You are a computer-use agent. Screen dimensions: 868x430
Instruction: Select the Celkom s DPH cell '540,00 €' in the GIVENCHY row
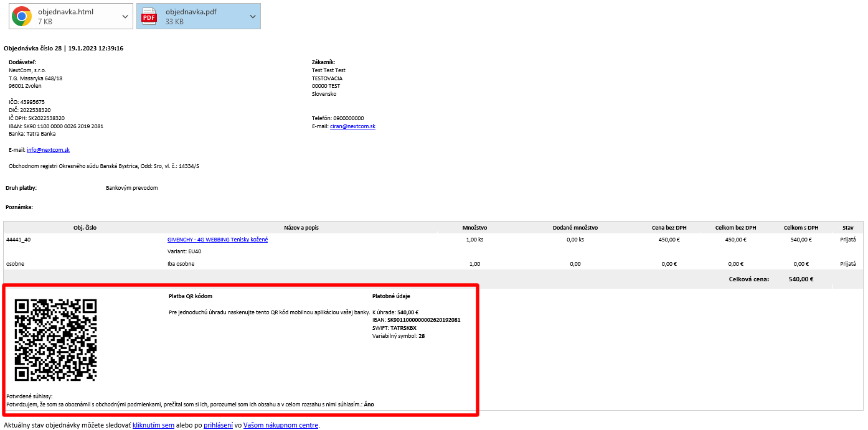(x=801, y=240)
